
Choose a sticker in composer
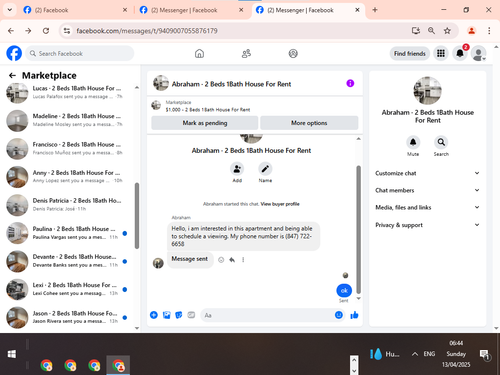coord(179,315)
